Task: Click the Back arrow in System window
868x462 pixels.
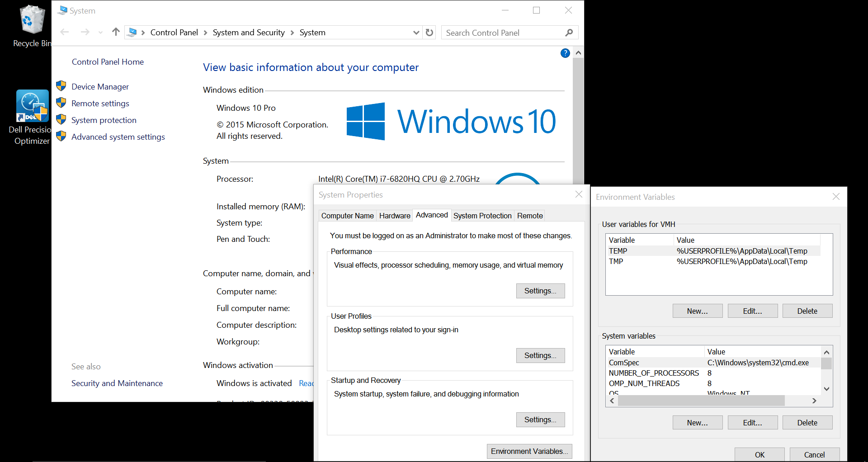Action: pyautogui.click(x=65, y=32)
